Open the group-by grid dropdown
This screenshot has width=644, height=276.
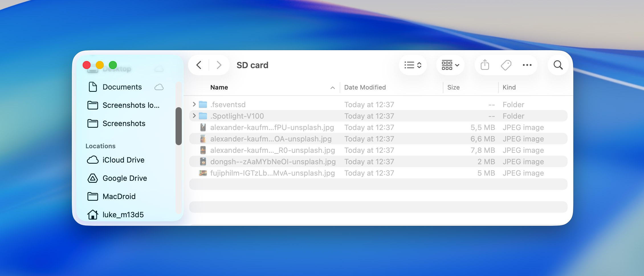coord(450,65)
